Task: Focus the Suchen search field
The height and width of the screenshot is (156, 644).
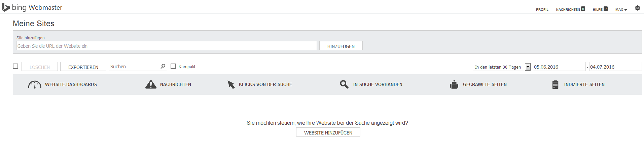Action: 138,66
